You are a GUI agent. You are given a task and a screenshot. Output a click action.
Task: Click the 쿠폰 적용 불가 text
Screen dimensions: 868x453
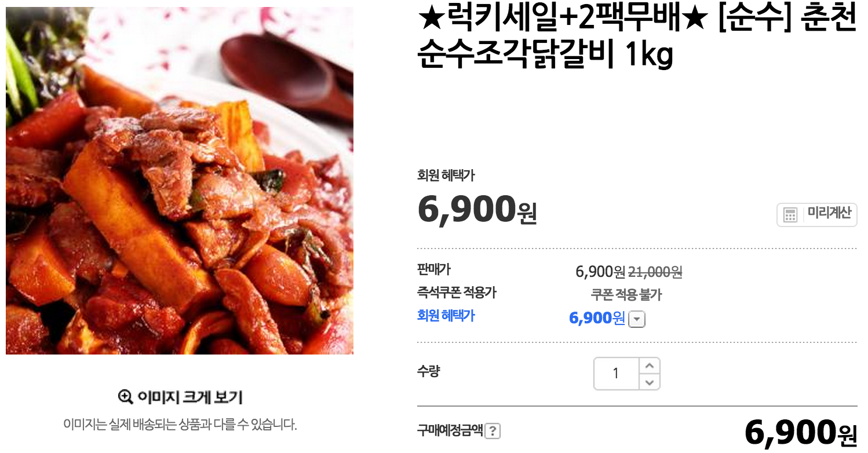coord(626,295)
